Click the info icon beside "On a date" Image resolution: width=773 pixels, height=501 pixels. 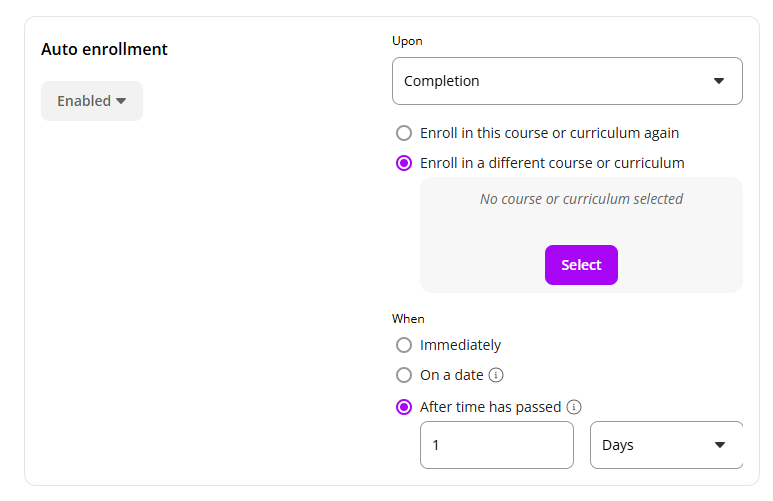tap(496, 375)
